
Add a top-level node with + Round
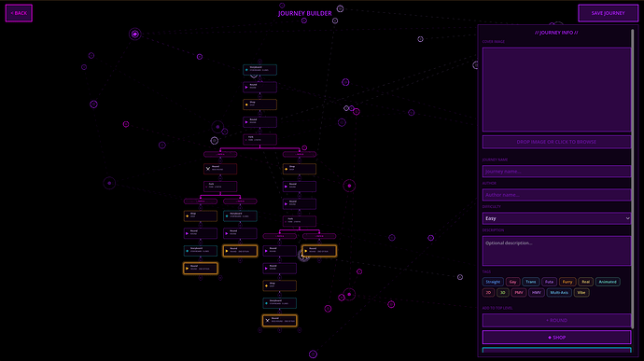pos(556,320)
